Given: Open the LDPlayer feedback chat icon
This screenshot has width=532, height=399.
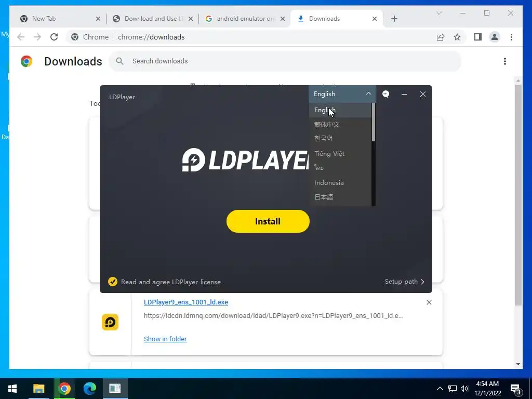Looking at the screenshot, I should pos(386,94).
